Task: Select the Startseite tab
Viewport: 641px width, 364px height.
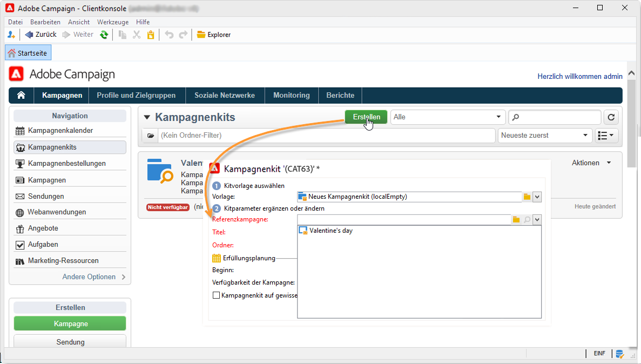Action: 28,53
